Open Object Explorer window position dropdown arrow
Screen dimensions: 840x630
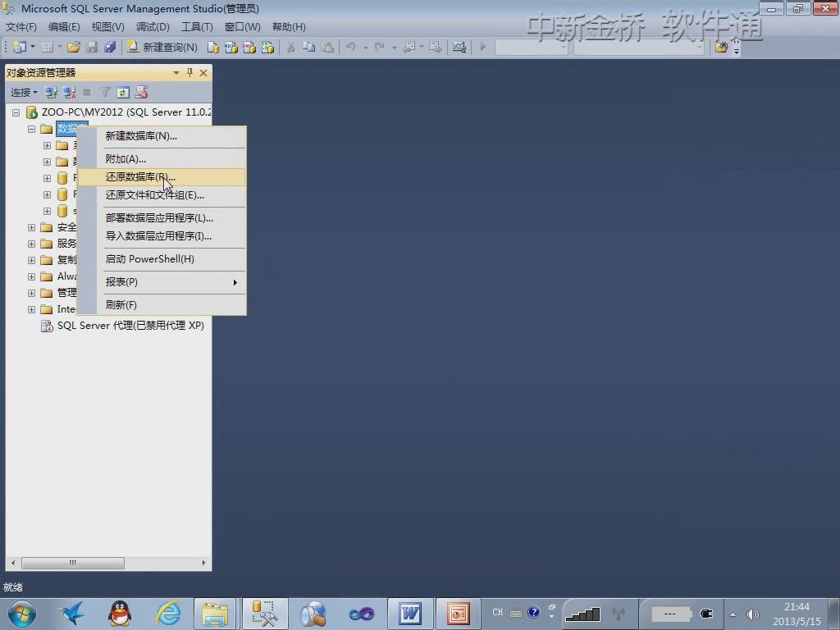[176, 73]
